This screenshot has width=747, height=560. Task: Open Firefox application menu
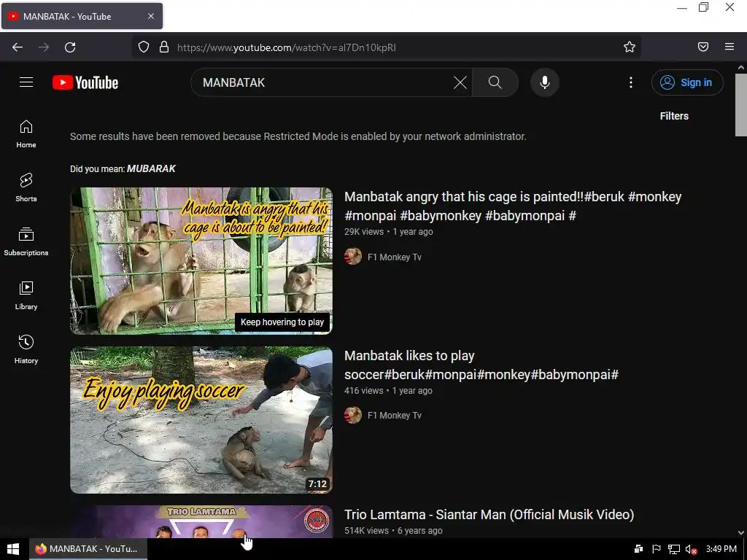pyautogui.click(x=729, y=47)
